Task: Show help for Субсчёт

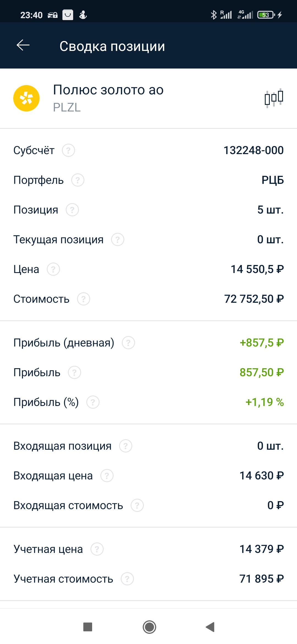Action: coord(68,151)
